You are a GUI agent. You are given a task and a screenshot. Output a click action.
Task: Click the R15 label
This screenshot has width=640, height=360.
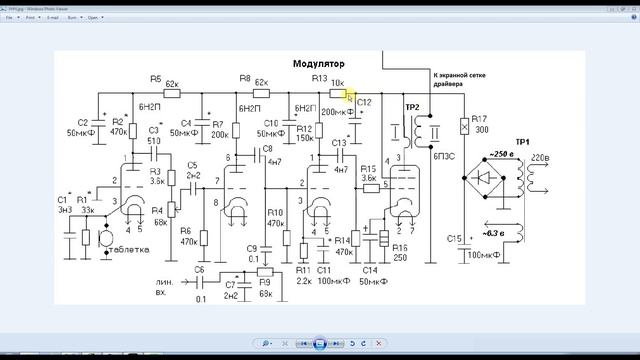pos(368,169)
